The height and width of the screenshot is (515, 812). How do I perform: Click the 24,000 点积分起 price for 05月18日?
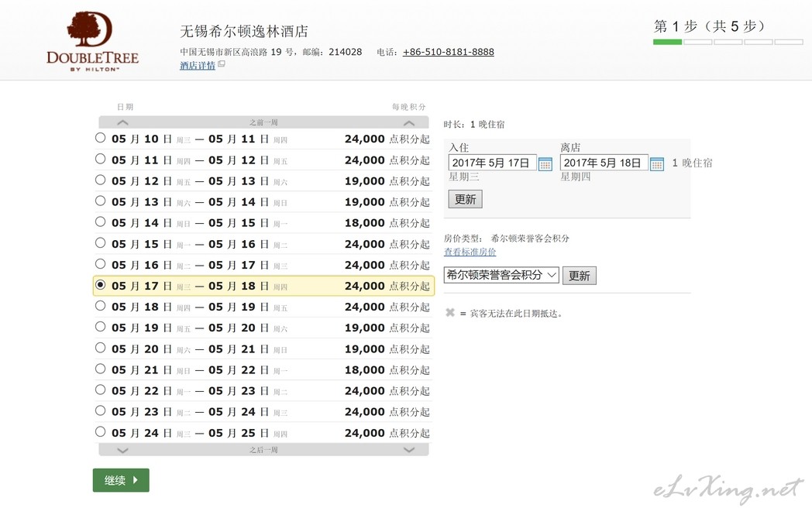point(387,307)
